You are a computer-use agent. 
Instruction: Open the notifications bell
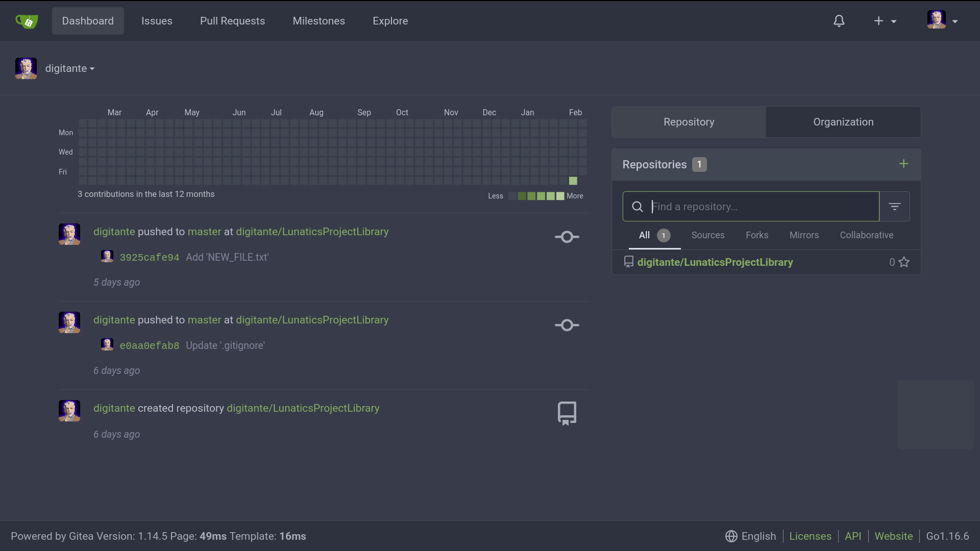point(839,21)
